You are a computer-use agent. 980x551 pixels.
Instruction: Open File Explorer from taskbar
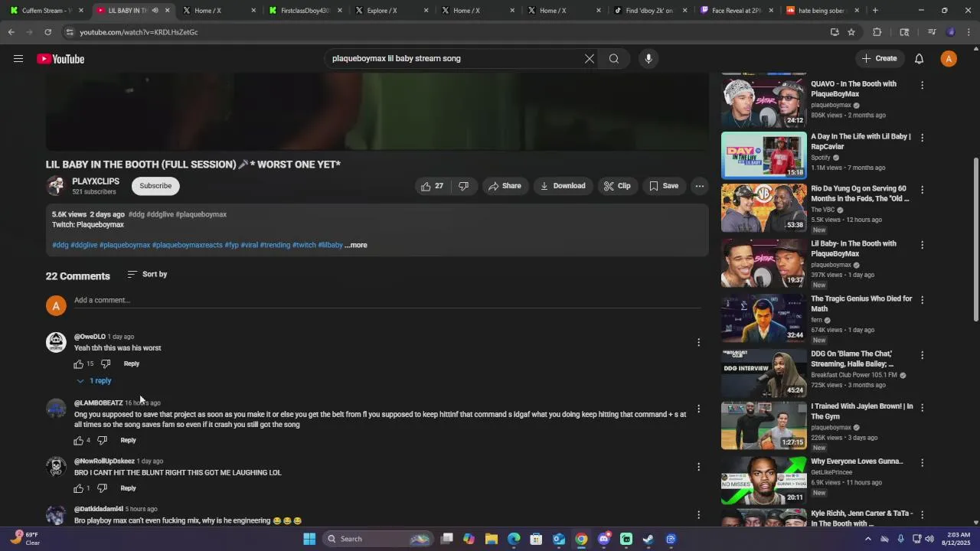[x=492, y=539]
